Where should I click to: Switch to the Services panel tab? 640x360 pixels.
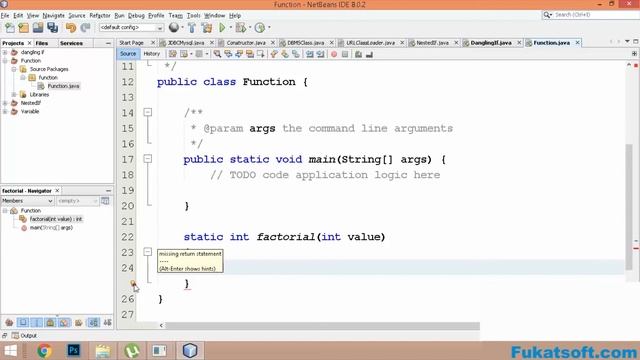click(x=71, y=43)
